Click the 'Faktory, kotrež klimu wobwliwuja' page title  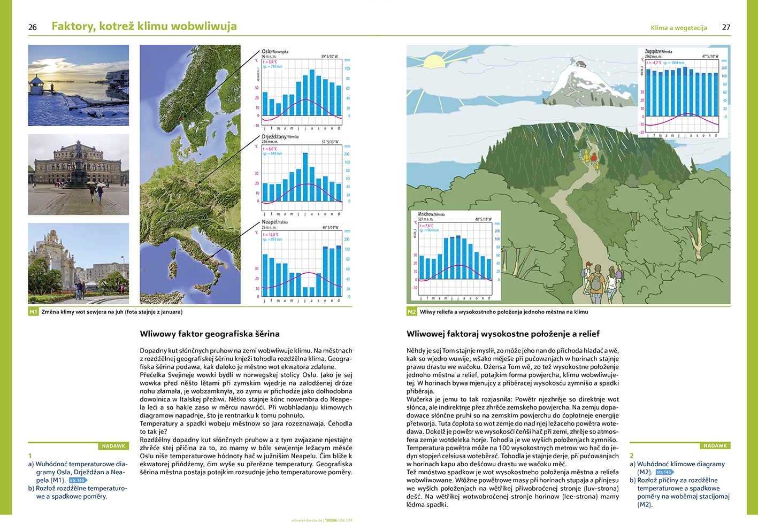pos(144,26)
